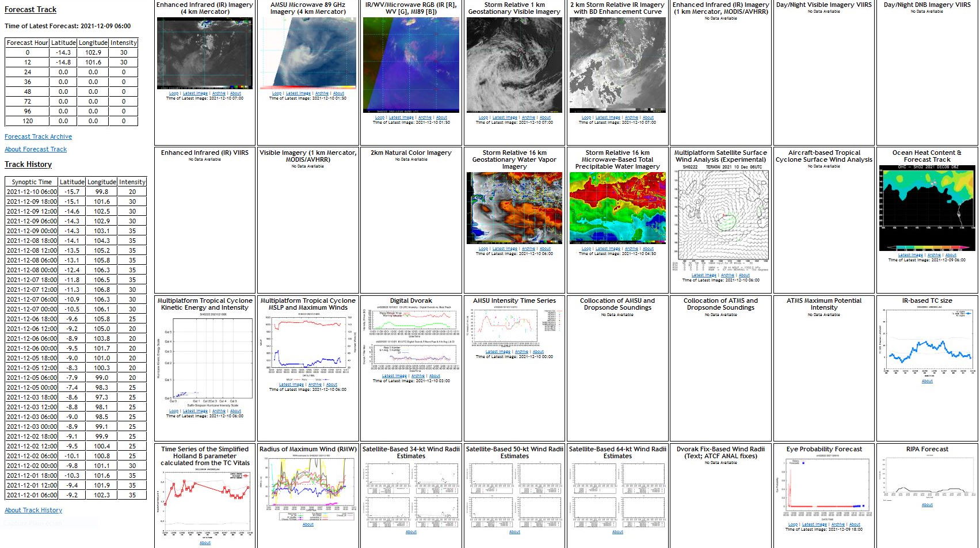Click About under Satellite-Based 34-kt Wind Radii Estimates

[410, 532]
